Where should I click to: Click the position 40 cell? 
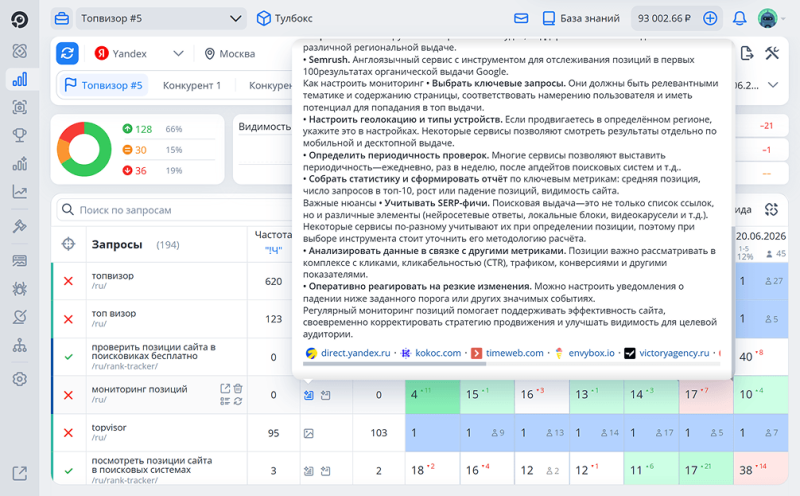click(x=760, y=356)
